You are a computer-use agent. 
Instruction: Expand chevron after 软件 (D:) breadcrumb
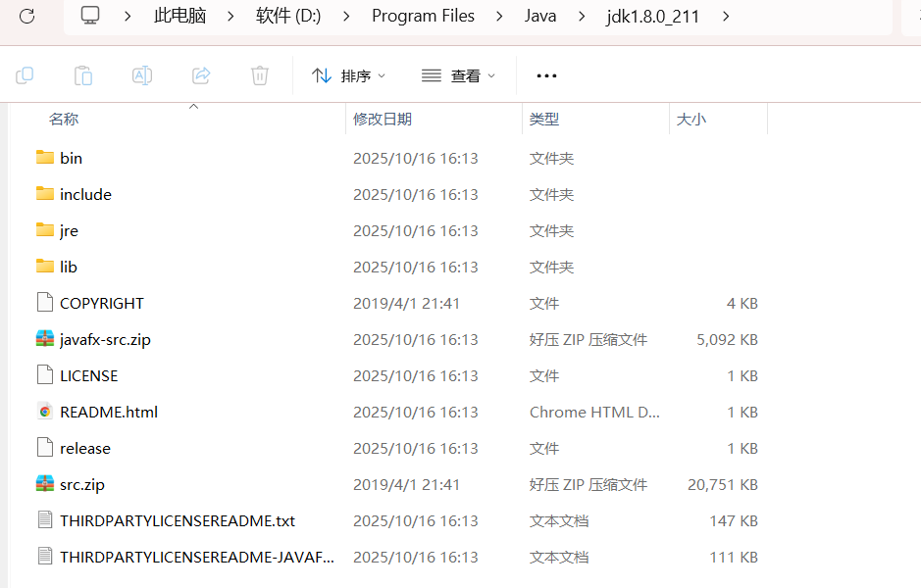(346, 17)
